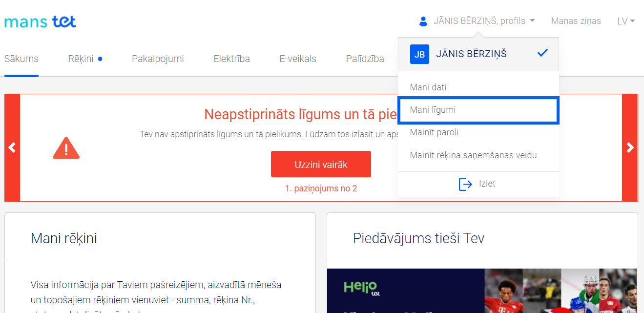Select the checkmark next to JĀNIS BĒRZIŅŠ
644x313 pixels.
542,53
